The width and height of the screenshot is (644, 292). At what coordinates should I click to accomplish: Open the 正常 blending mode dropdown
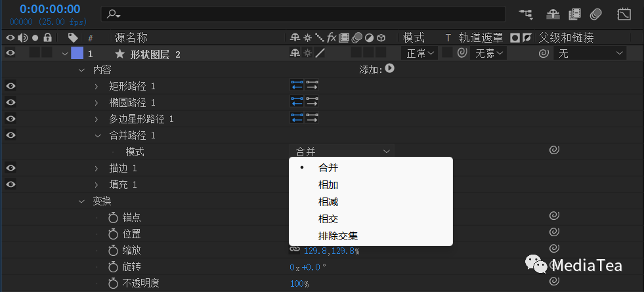click(x=419, y=53)
